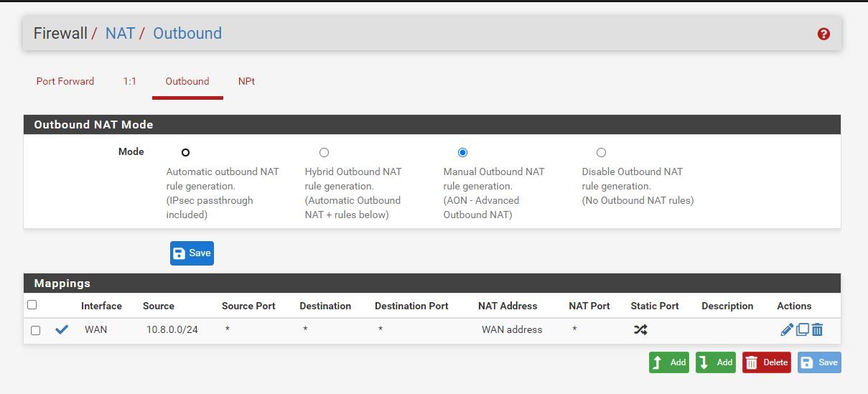The width and height of the screenshot is (868, 394).
Task: Tick the checkbox for 10.8.0.0/24 rule
Action: point(35,330)
